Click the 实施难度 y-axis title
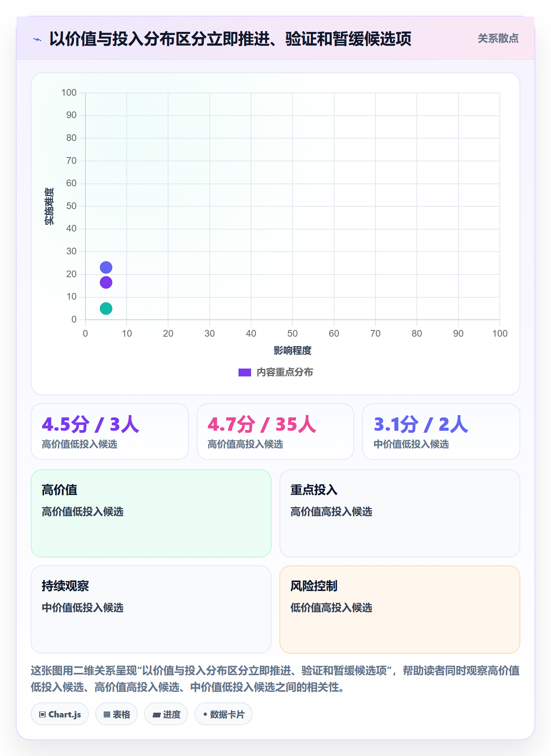 49,206
